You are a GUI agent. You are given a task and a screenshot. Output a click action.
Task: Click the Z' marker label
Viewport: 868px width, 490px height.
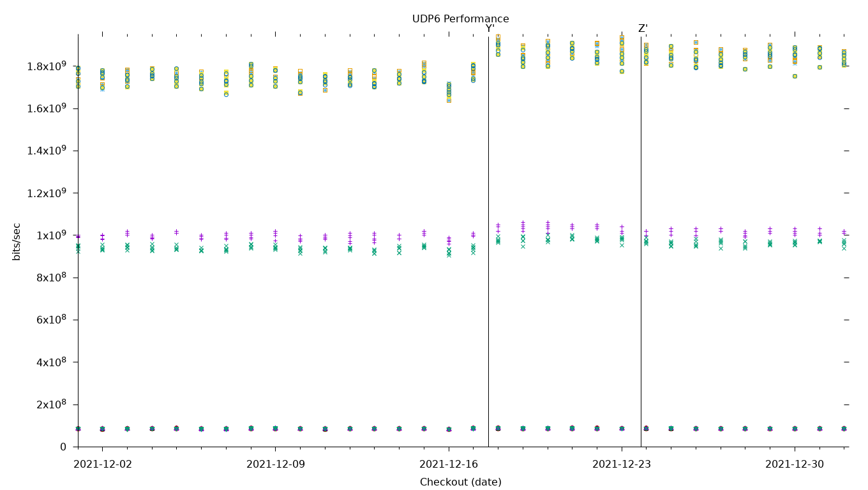[643, 29]
